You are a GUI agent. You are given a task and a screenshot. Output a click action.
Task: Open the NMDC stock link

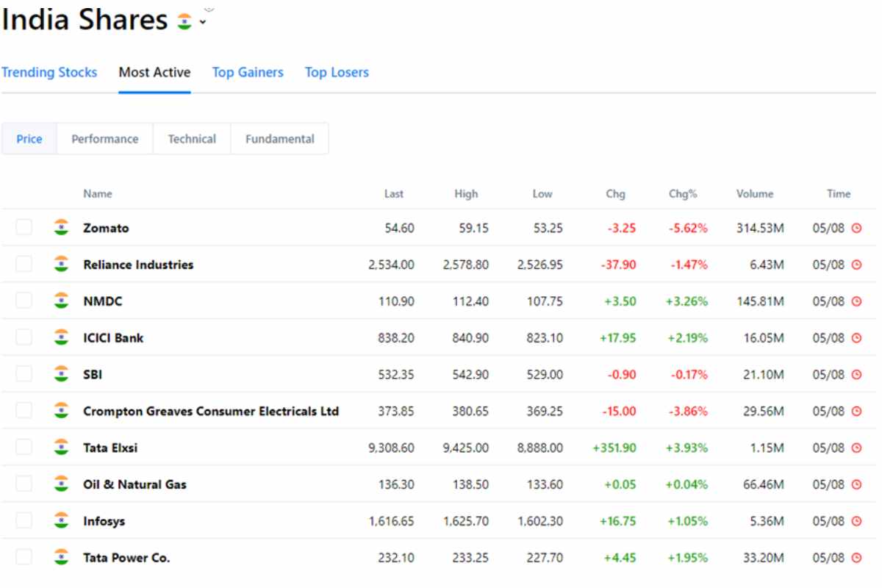(103, 301)
